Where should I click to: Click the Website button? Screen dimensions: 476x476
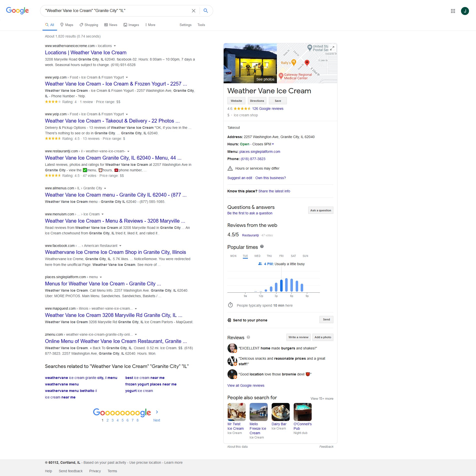(x=236, y=101)
